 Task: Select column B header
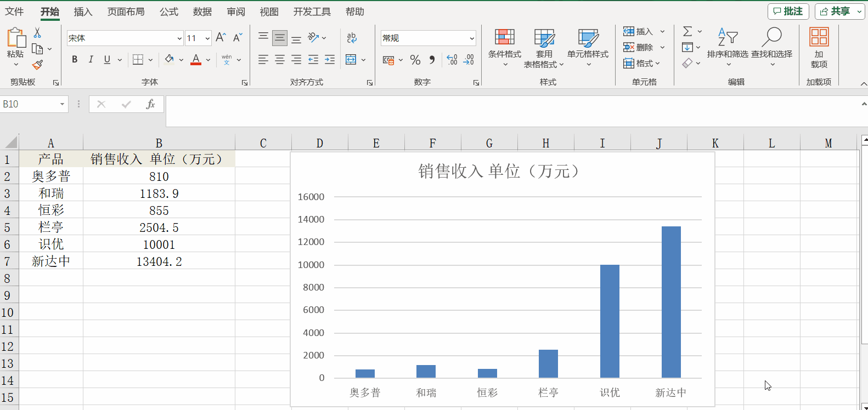(x=159, y=143)
